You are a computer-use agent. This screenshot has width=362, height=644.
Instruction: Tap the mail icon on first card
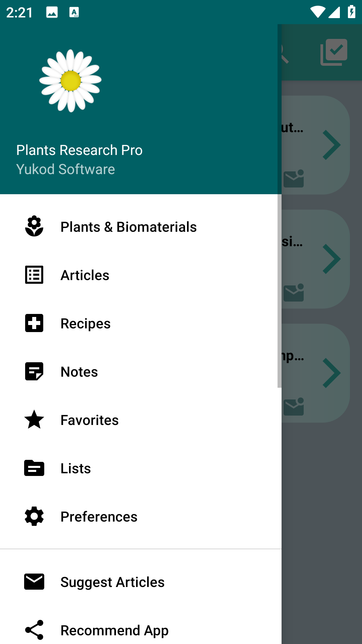[x=294, y=178]
